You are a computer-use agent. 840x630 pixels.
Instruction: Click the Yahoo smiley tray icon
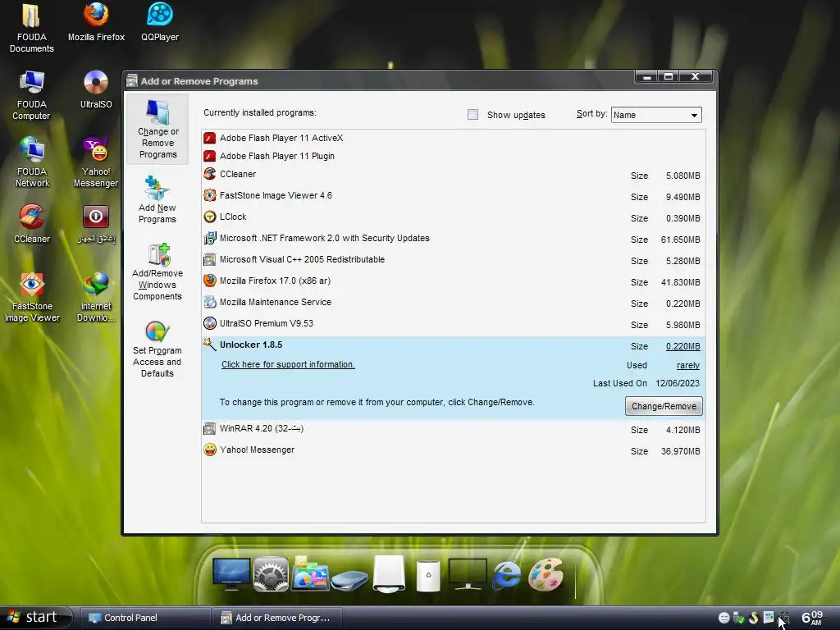point(724,618)
